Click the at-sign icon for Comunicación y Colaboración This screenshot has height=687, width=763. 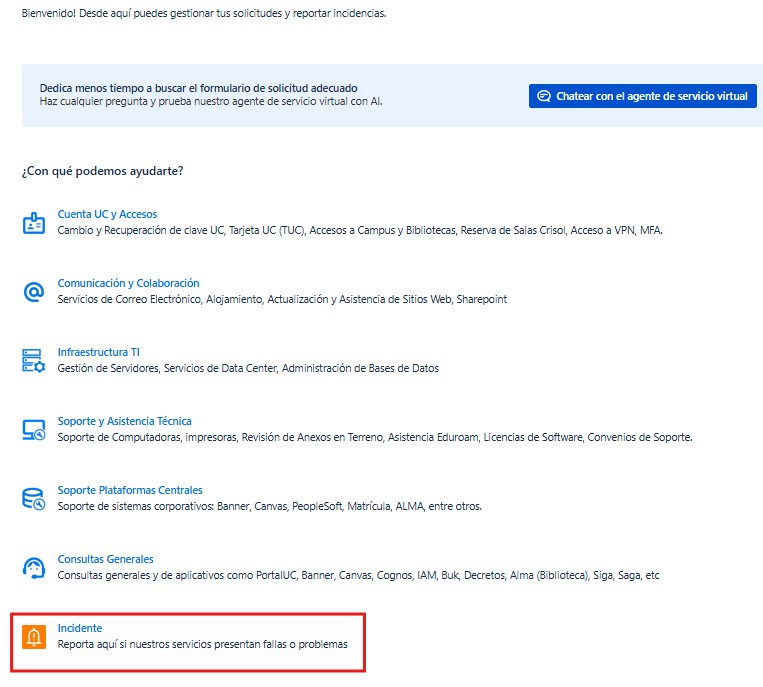pos(34,292)
